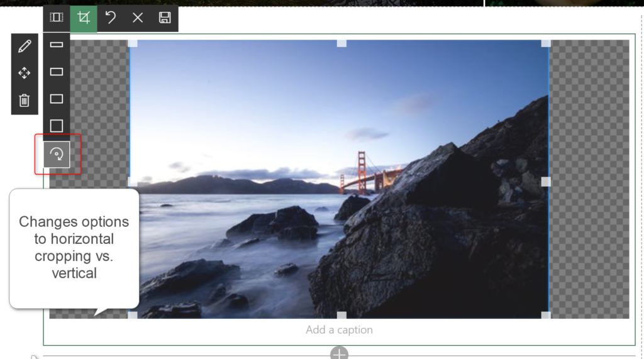Edit web part using pencil icon
Screen dimensions: 644x359
pyautogui.click(x=25, y=46)
